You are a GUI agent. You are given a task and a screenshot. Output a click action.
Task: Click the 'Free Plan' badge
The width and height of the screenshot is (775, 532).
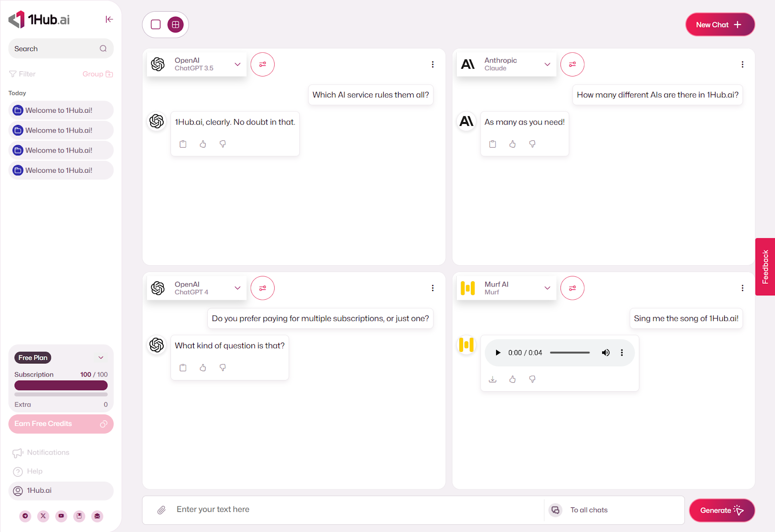click(33, 358)
